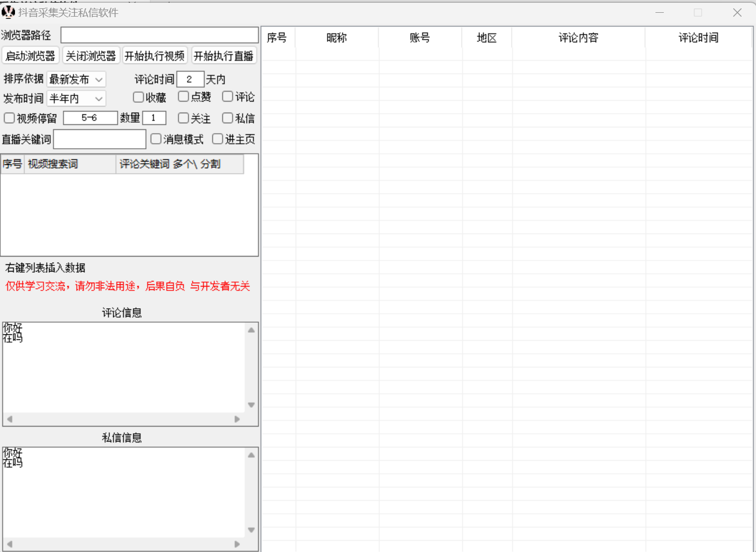This screenshot has height=552, width=756.
Task: Sort by the 昵称 column header
Action: [337, 38]
